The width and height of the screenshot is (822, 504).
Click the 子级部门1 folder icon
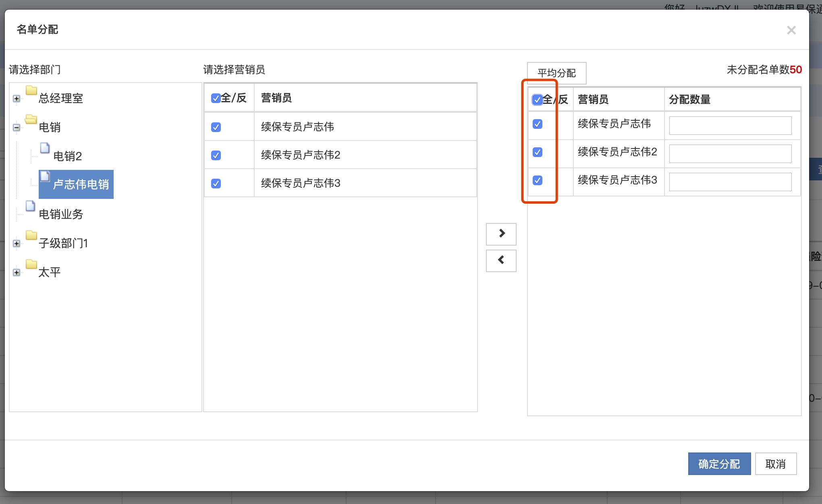31,235
